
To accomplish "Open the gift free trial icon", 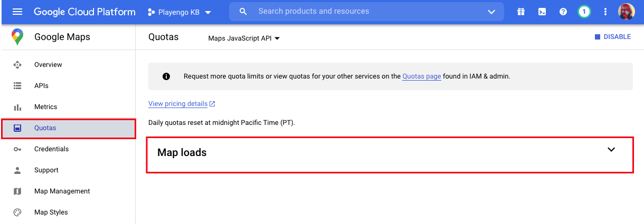I will point(521,12).
